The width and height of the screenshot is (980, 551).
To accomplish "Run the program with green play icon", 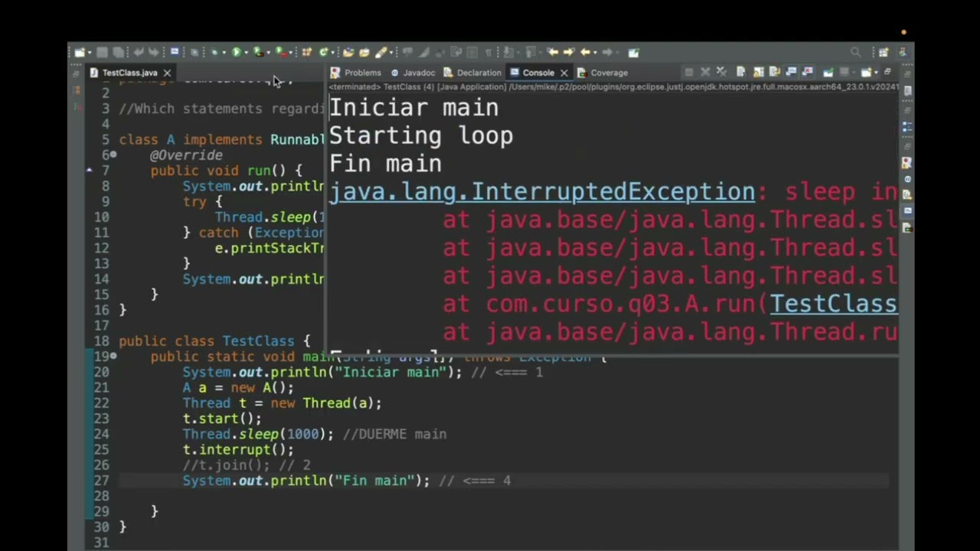I will tap(237, 53).
